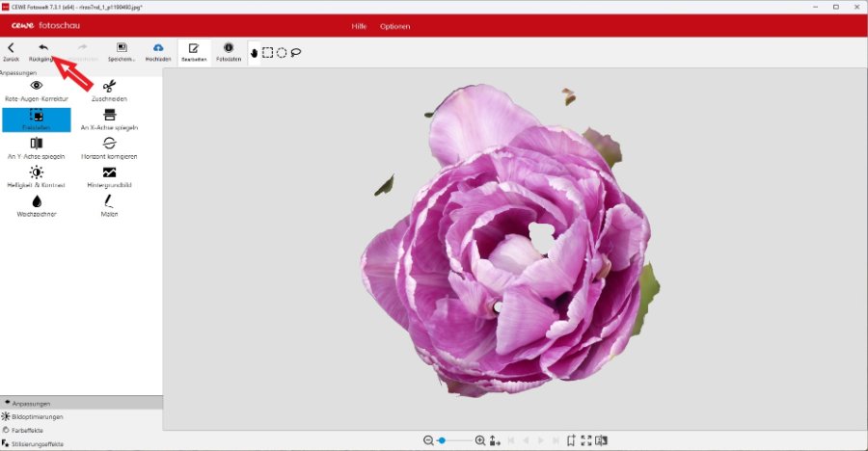Open the Zuschneiden scissors tool

coord(109,90)
